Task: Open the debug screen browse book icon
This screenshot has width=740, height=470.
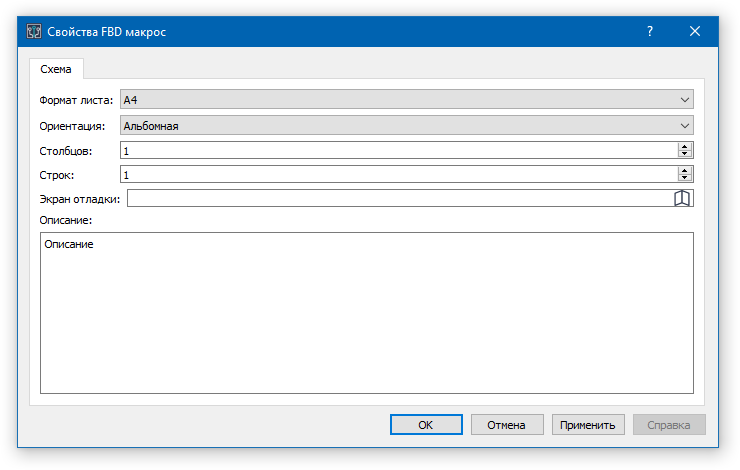Action: 683,198
